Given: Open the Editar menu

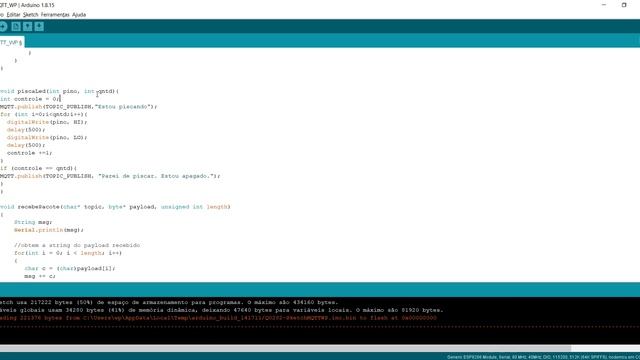Looking at the screenshot, I should pyautogui.click(x=13, y=15).
